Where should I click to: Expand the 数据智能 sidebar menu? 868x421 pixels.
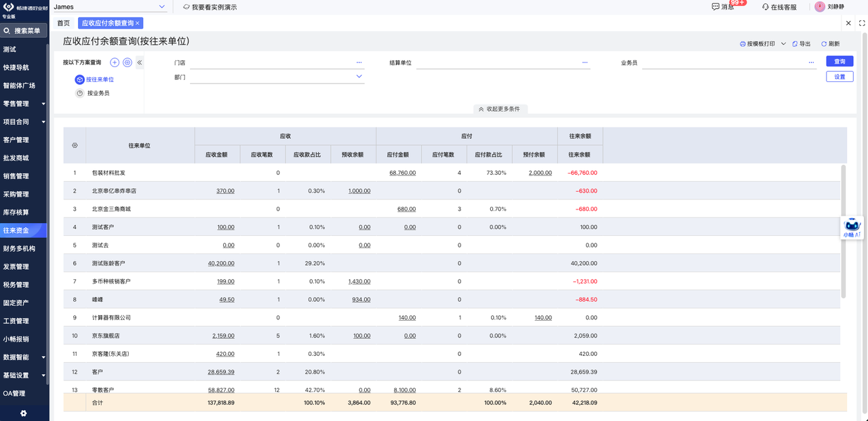[x=43, y=357]
